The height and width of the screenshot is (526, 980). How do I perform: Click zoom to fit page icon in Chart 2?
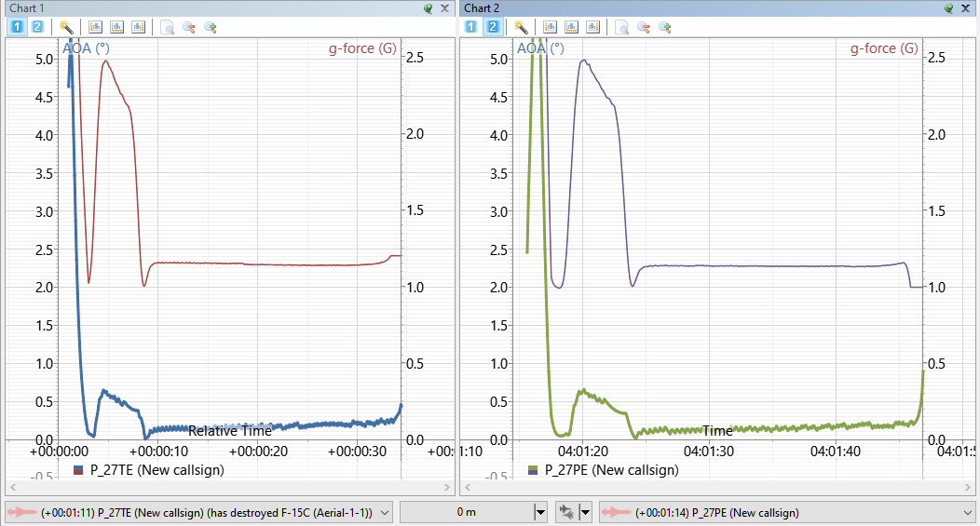(x=621, y=27)
